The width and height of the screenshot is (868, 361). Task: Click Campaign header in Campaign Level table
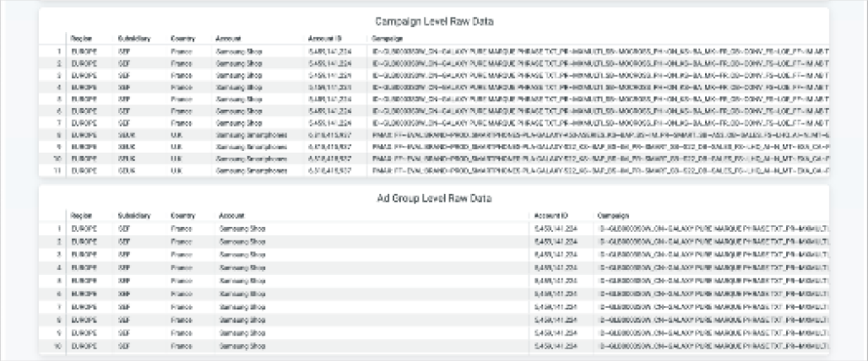click(x=387, y=39)
